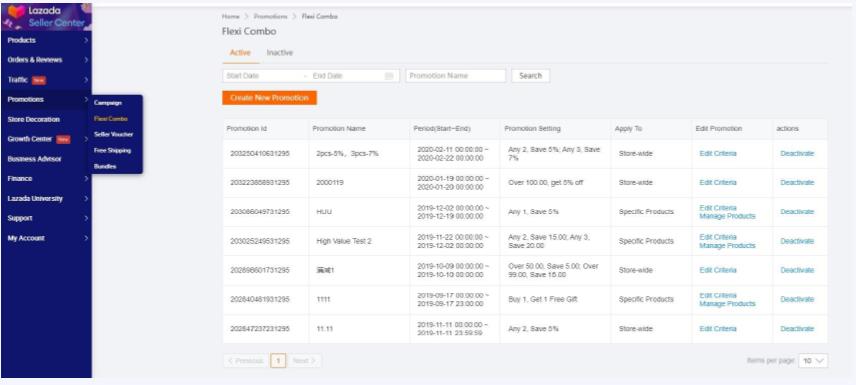Go to page 1 in pagination

(278, 361)
